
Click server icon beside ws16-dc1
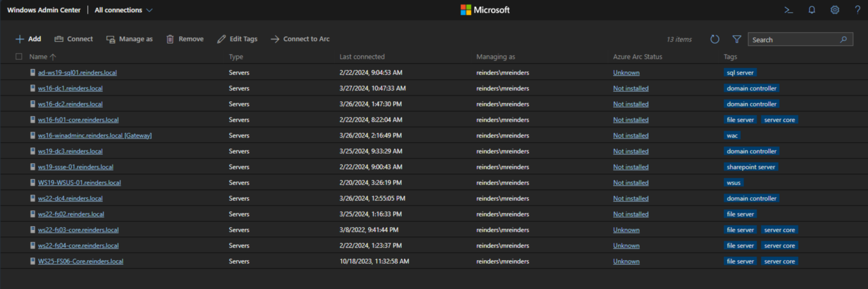click(33, 88)
